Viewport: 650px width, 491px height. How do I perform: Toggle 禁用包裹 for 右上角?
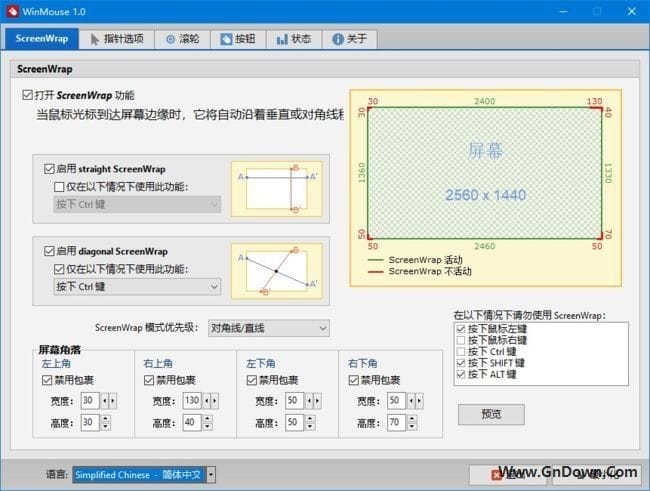tap(149, 380)
